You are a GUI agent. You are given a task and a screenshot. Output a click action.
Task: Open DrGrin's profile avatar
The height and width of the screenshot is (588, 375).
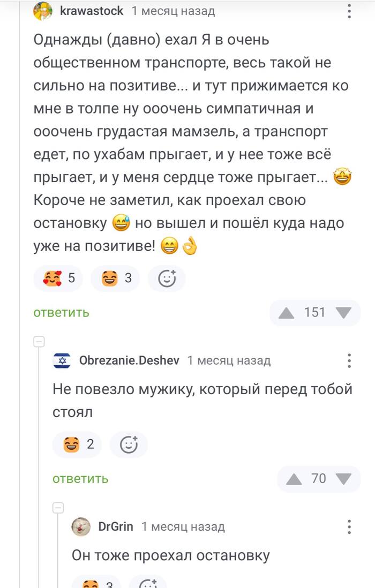tap(81, 526)
